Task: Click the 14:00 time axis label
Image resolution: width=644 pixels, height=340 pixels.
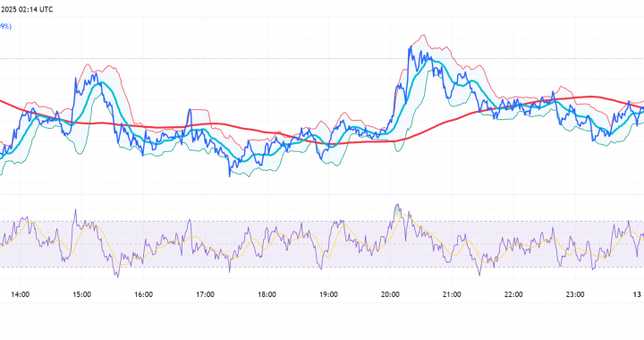Action: click(20, 294)
